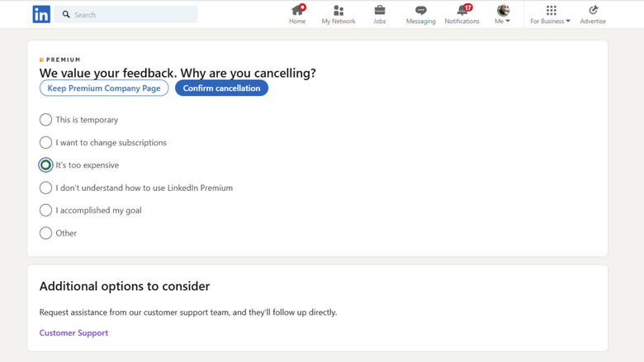Select 'I want to change subscriptions' option

(x=45, y=142)
